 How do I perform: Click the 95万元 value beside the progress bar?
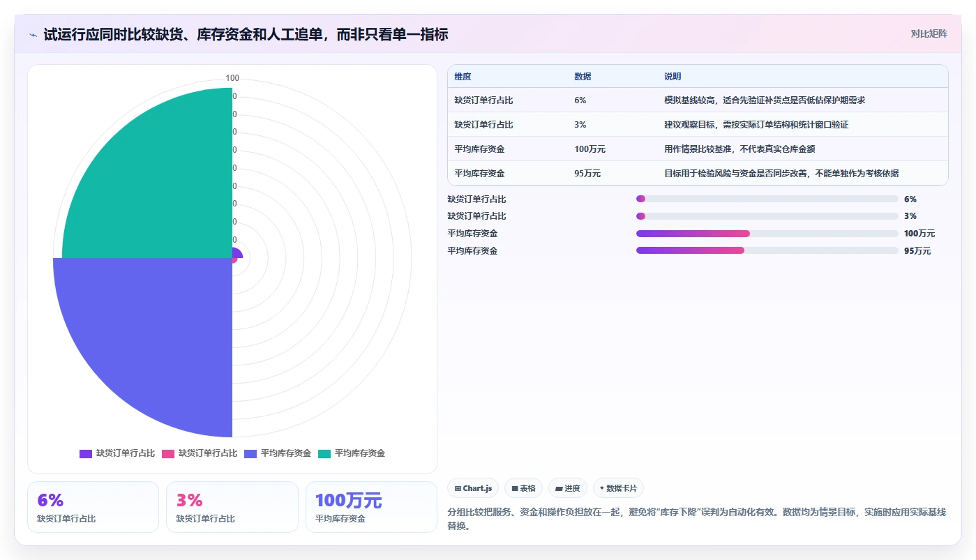[x=917, y=251]
